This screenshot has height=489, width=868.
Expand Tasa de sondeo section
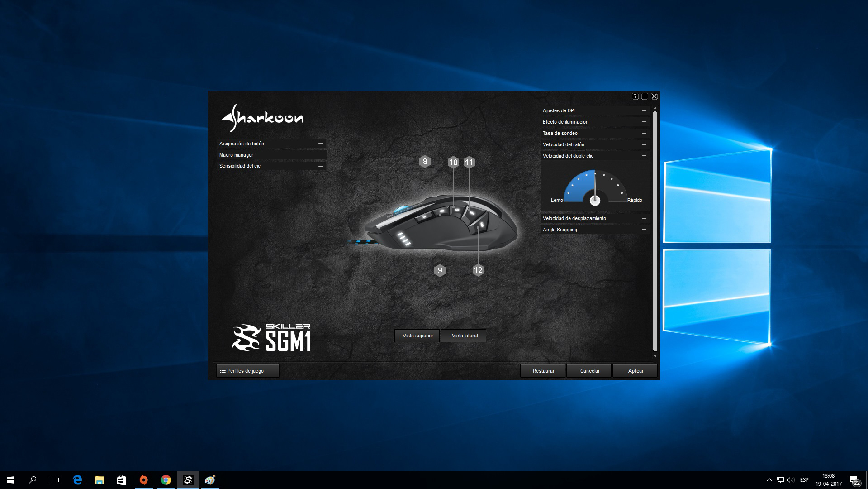point(595,133)
